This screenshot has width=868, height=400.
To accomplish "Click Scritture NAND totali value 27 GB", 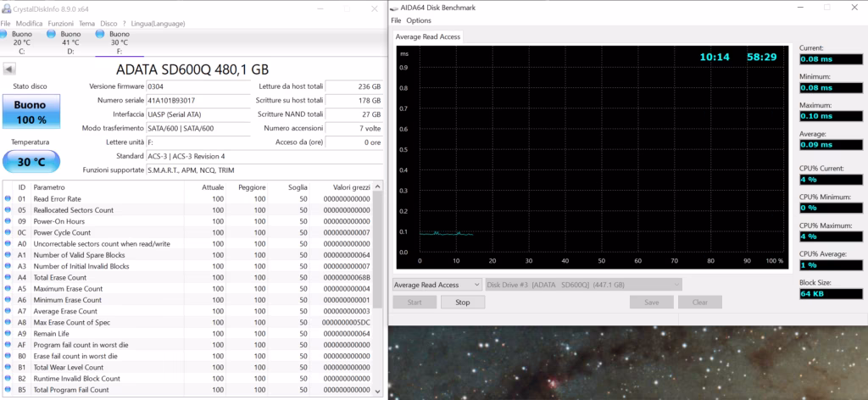I will click(x=354, y=114).
